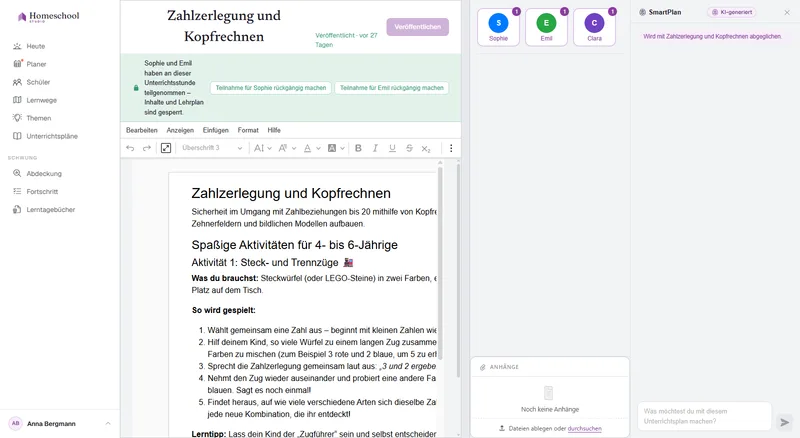Viewport: 800px width, 438px height.
Task: Open the Anzeigen menu
Action: [180, 130]
